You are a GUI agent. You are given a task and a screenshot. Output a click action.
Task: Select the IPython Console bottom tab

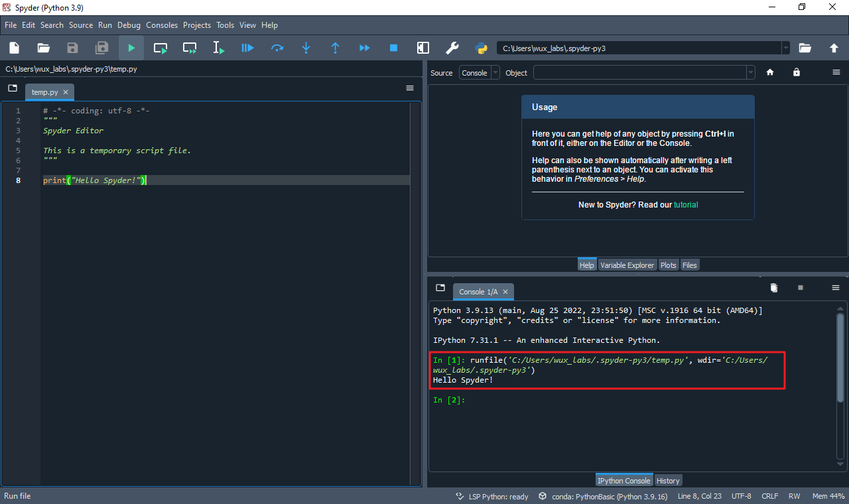tap(624, 481)
